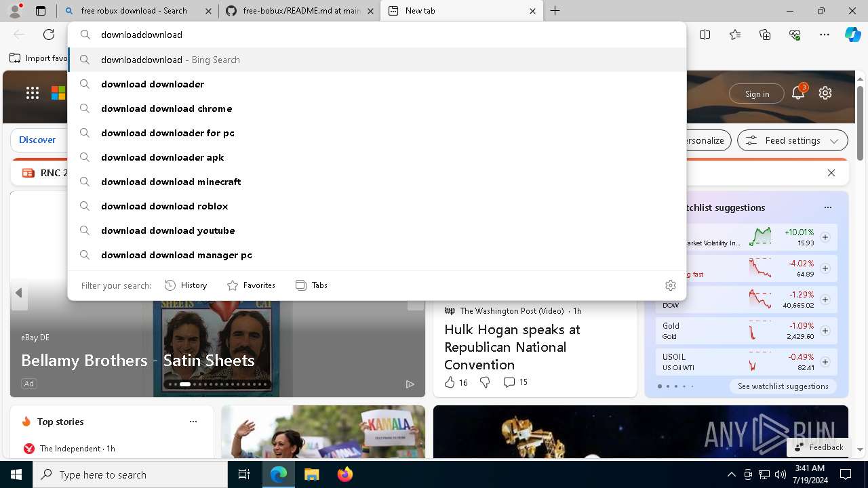
Task: Select suggestion downloaddownload Bing Search
Action: pos(377,60)
